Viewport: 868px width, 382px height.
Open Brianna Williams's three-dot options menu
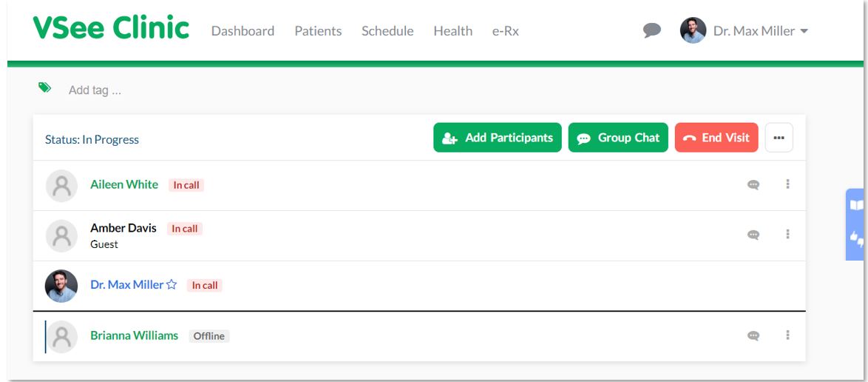[x=787, y=335]
